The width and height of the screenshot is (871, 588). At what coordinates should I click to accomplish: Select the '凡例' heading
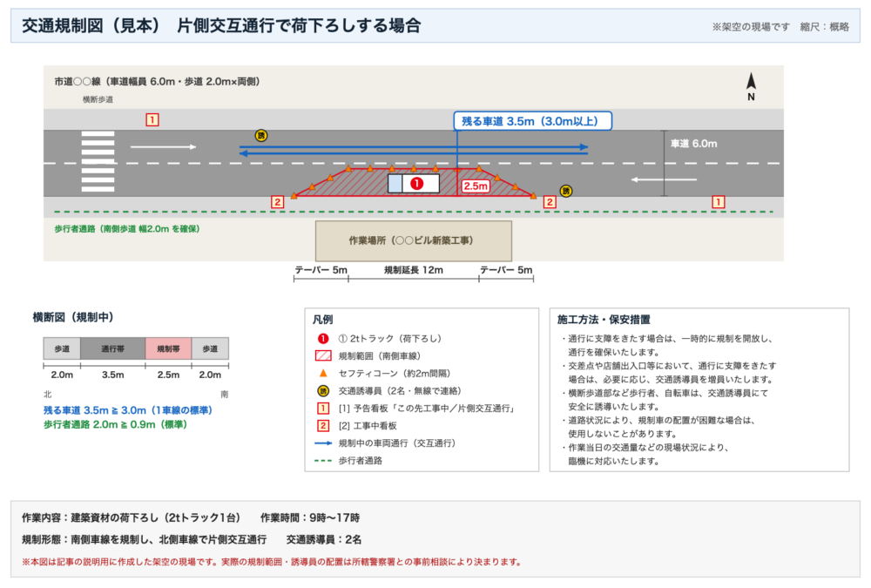click(x=323, y=320)
